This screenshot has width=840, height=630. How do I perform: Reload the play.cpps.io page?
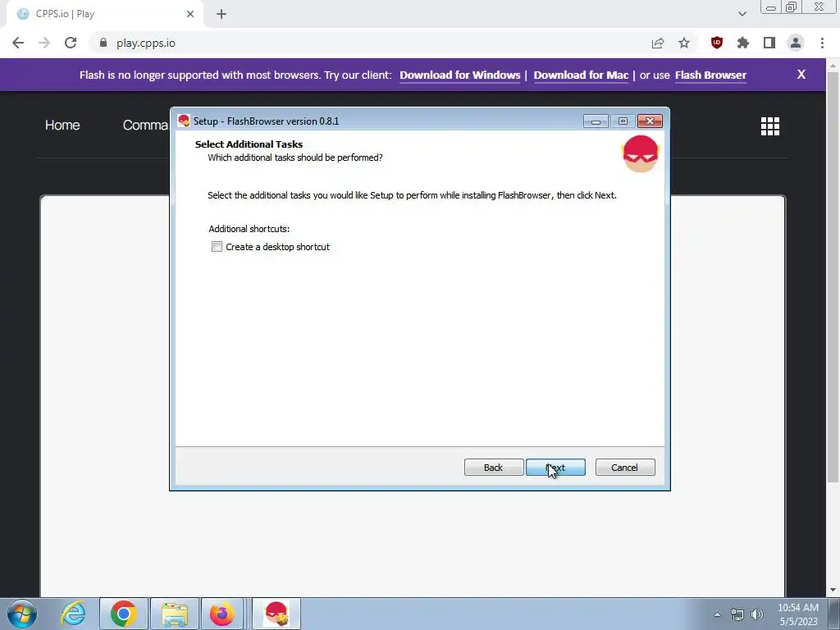(x=71, y=43)
